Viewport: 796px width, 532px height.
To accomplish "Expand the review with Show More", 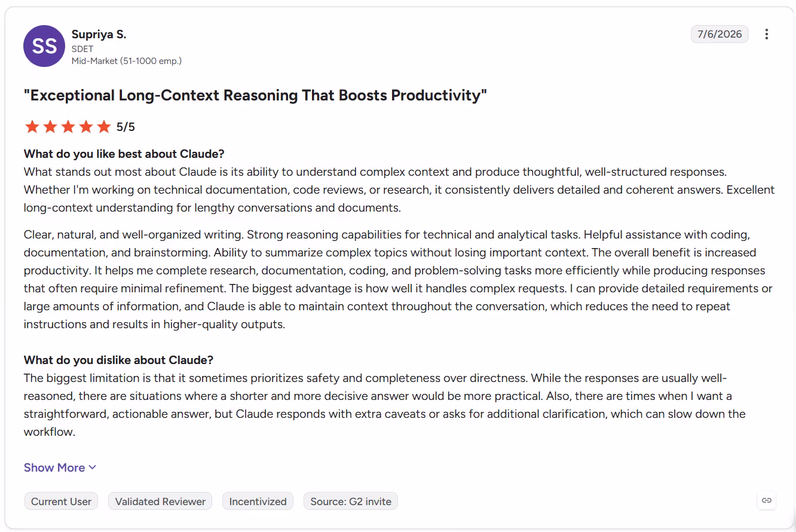I will coord(60,467).
